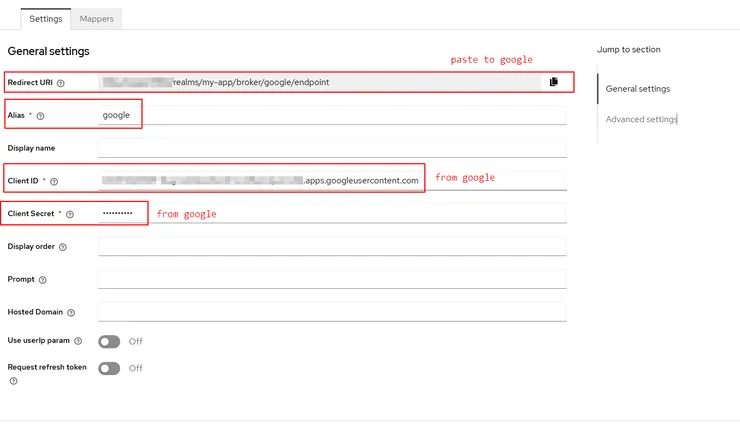Show help for Prompt field
Image resolution: width=740 pixels, height=429 pixels.
click(x=42, y=280)
